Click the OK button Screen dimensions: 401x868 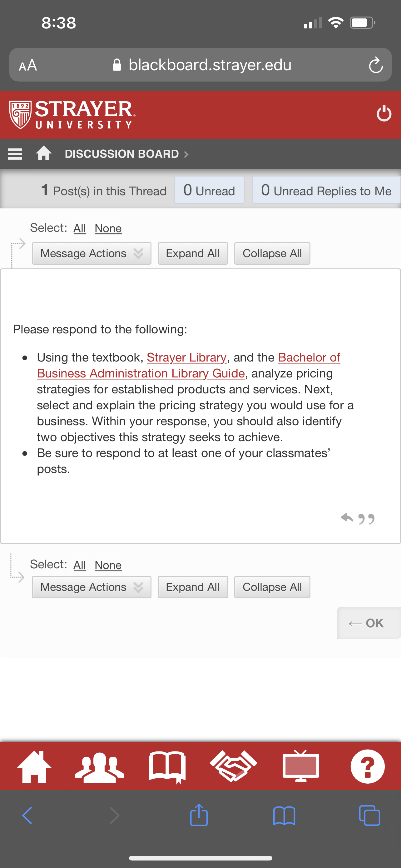[x=369, y=623]
